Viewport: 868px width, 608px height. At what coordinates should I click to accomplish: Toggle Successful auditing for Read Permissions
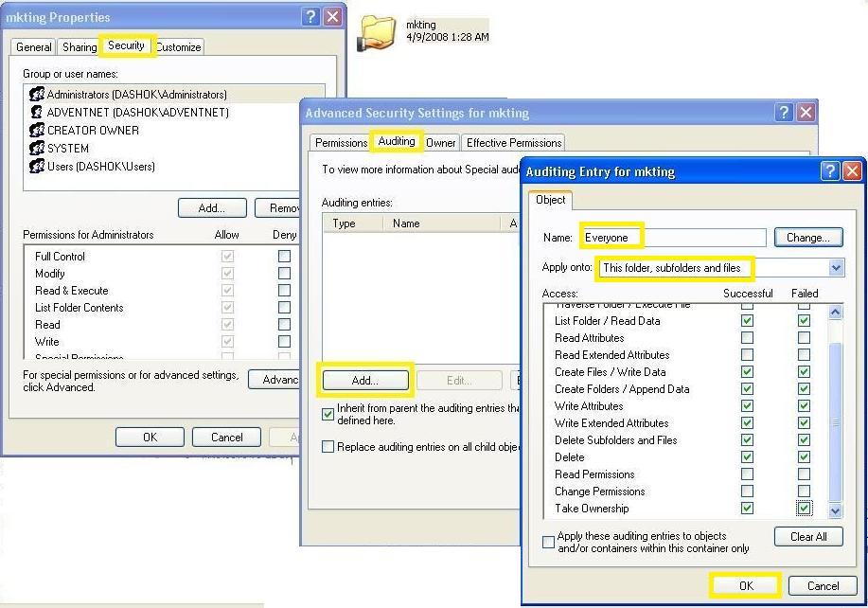tap(747, 474)
